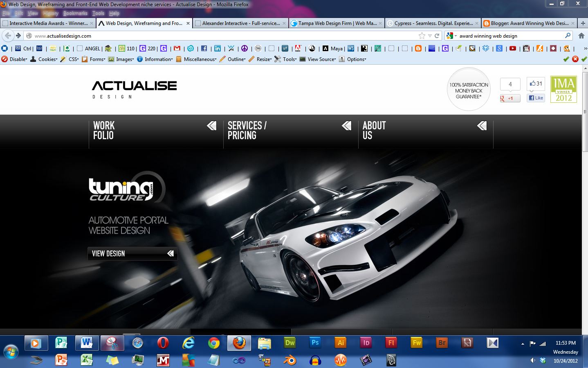Open the Options dropdown menu

point(352,59)
